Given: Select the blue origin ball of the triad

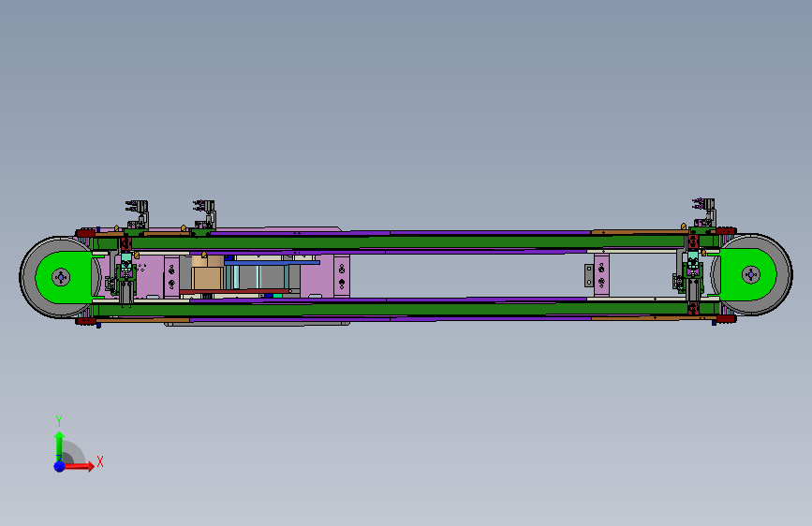Looking at the screenshot, I should [x=60, y=466].
